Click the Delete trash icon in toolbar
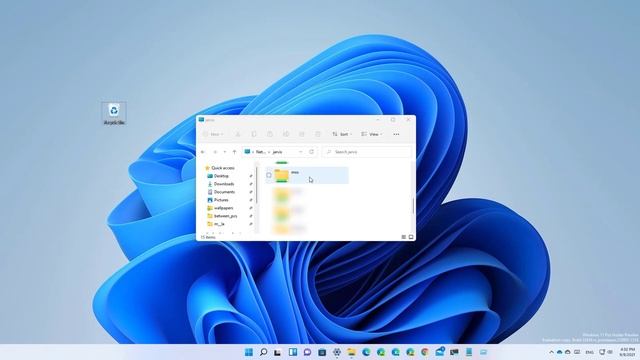This screenshot has height=360, width=640. pyautogui.click(x=318, y=134)
